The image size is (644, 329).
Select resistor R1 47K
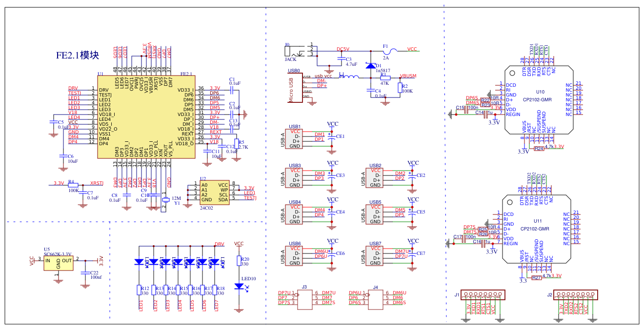coord(385,77)
